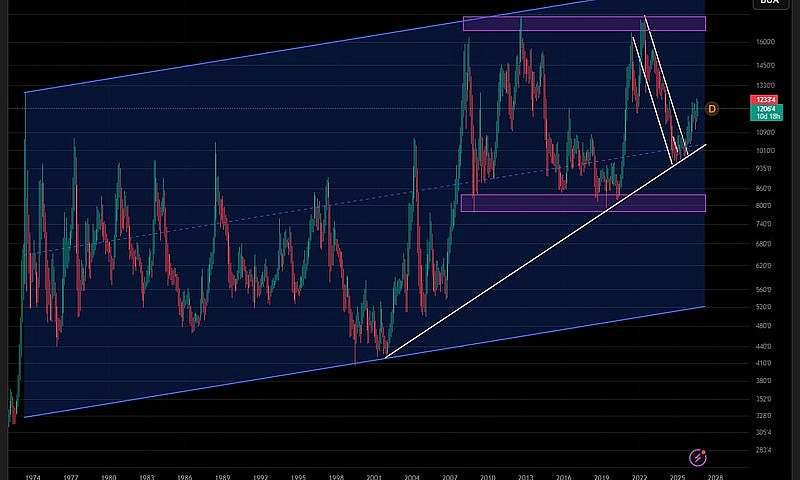Click the 740'0 price axis label
This screenshot has width=800, height=480.
[x=764, y=224]
